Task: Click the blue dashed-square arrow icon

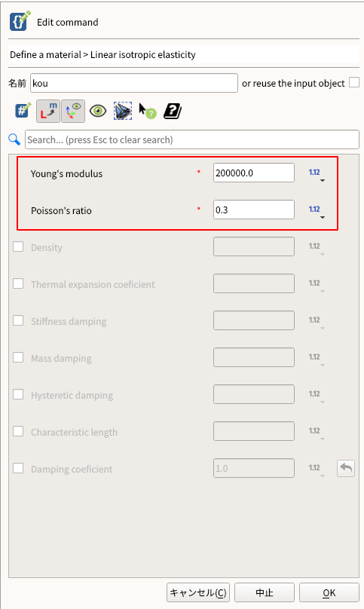Action: click(123, 111)
